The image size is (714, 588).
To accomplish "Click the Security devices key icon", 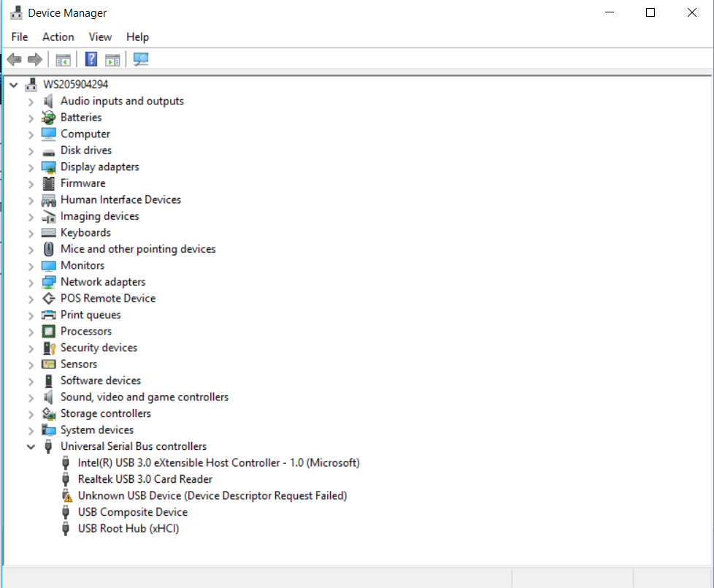I will [x=49, y=348].
